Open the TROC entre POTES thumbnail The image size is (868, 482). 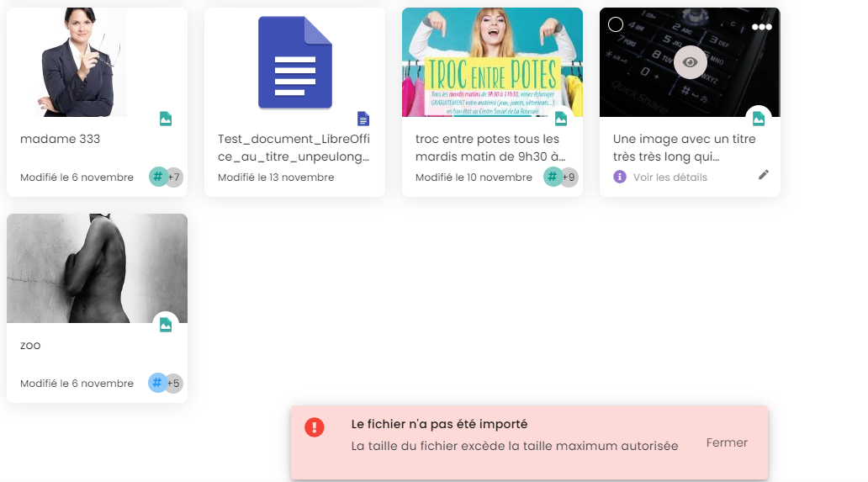[492, 62]
